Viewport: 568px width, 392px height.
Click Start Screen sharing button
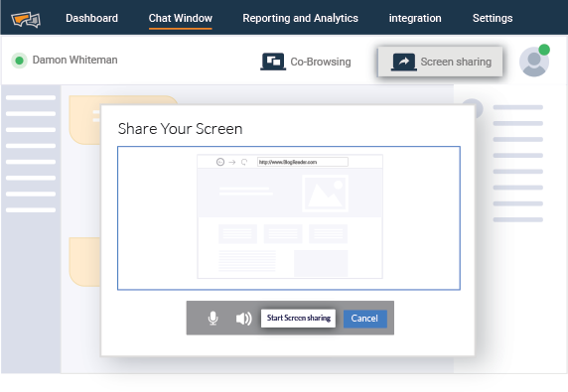tap(299, 319)
